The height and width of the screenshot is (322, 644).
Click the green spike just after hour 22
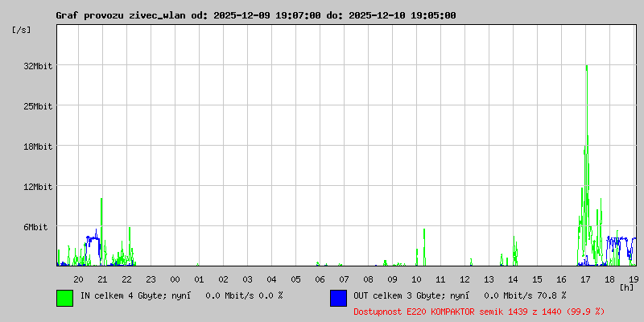pyautogui.click(x=130, y=246)
